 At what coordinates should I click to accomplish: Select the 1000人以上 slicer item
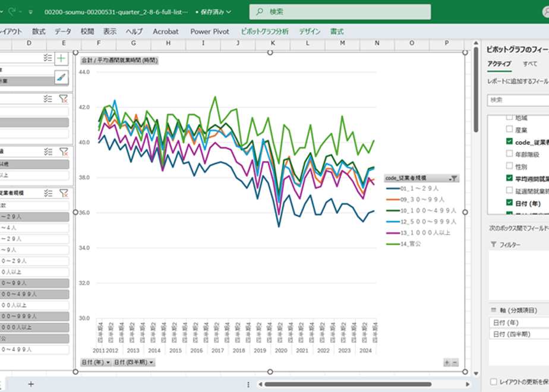pyautogui.click(x=34, y=327)
